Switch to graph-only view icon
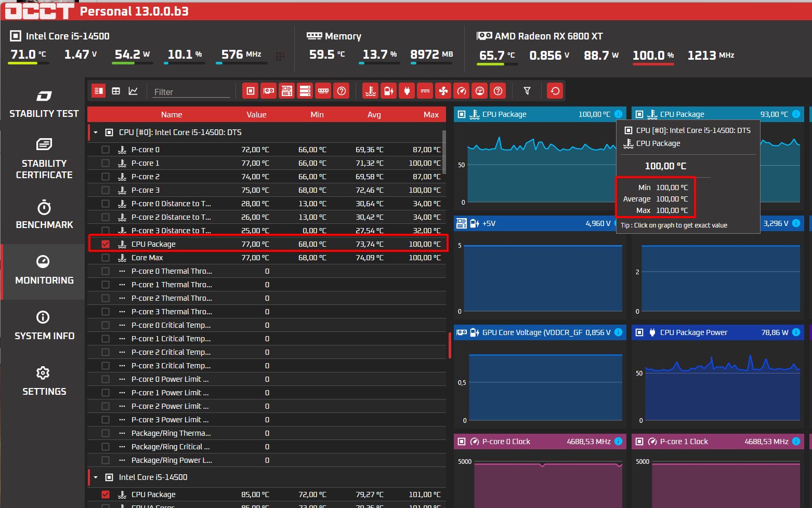 click(133, 91)
